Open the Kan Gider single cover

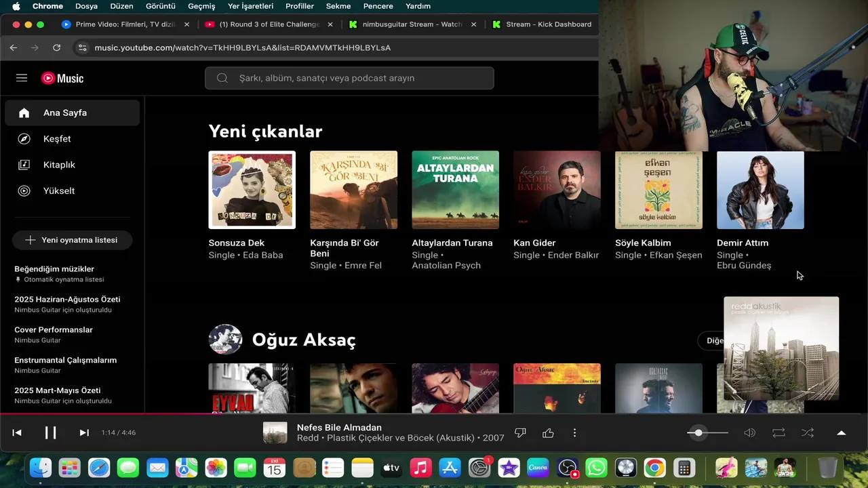557,190
